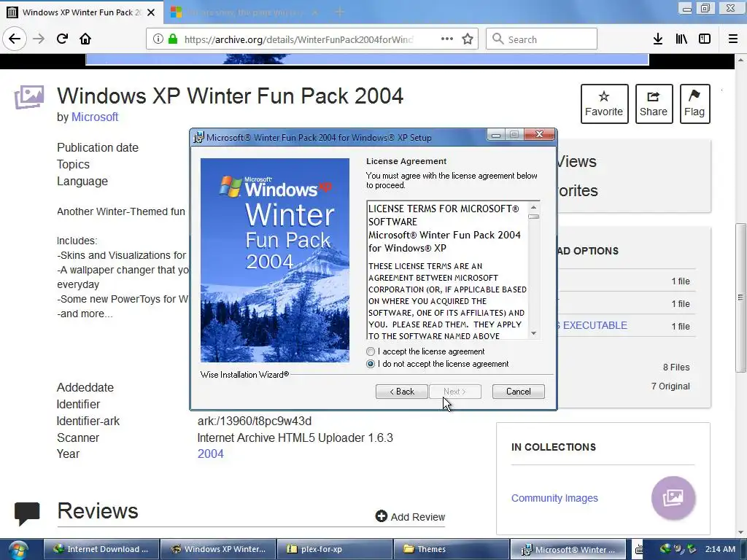
Task: Open the EXECUTABLE download link
Action: point(595,326)
